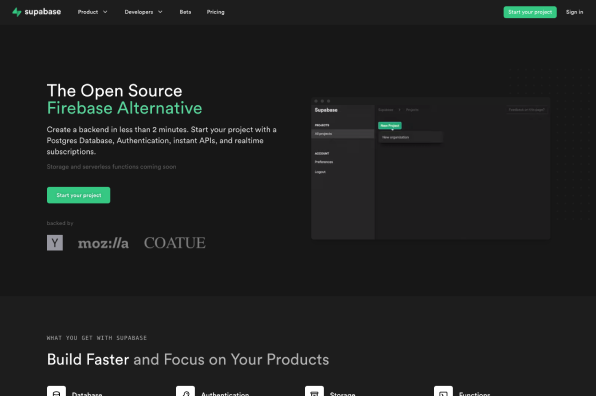Click the Functions feature icon
Image resolution: width=596 pixels, height=396 pixels.
click(443, 391)
